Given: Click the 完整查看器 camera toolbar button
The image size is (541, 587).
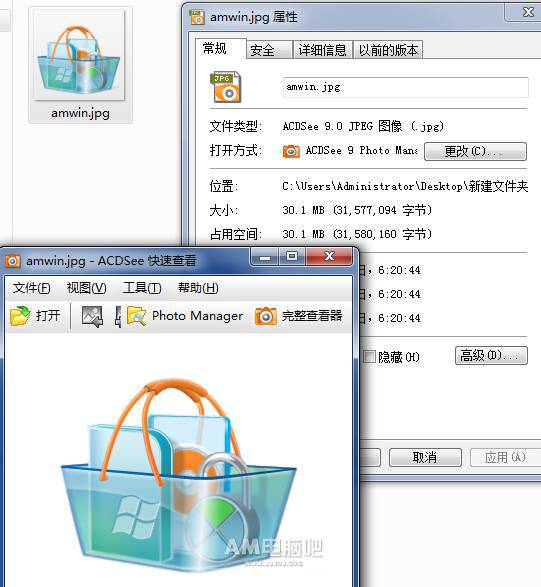Looking at the screenshot, I should [298, 316].
